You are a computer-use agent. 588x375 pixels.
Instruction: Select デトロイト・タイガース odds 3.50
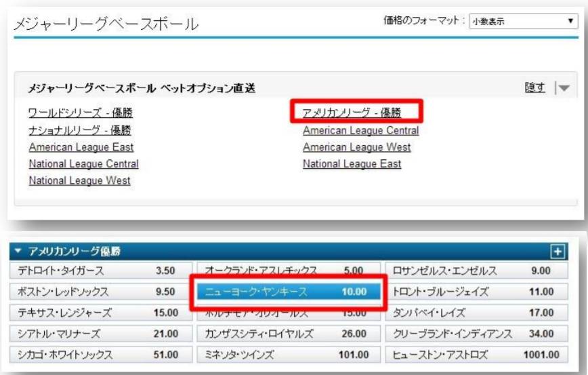click(100, 271)
